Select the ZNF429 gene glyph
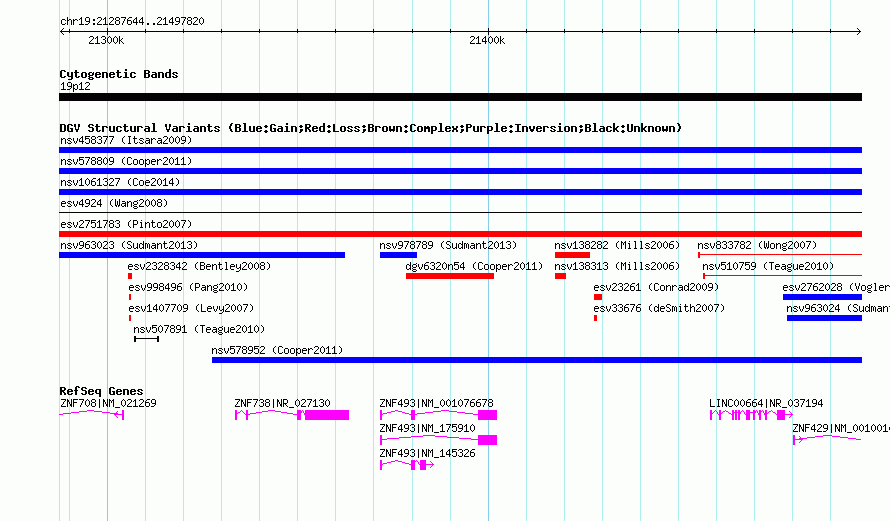Viewport: 890px width, 521px height. tap(828, 439)
